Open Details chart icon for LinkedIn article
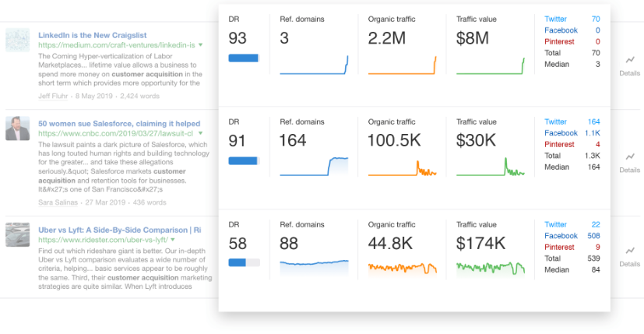 (630, 60)
